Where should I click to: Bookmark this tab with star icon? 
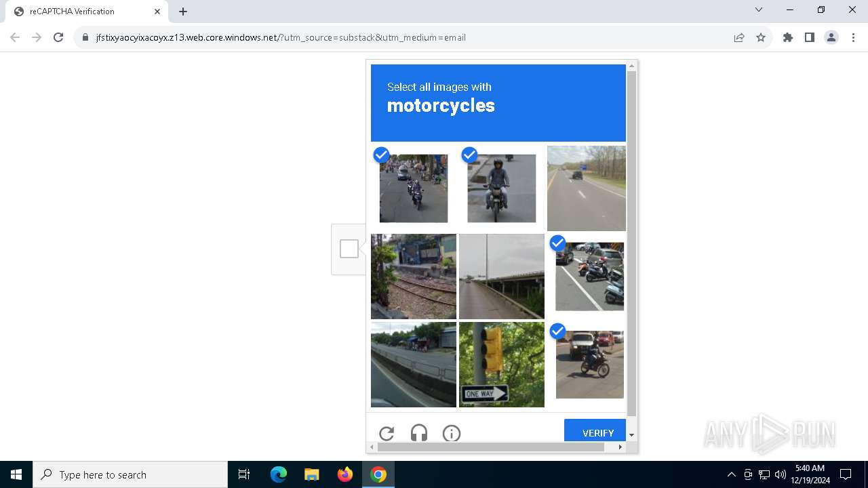click(x=761, y=37)
